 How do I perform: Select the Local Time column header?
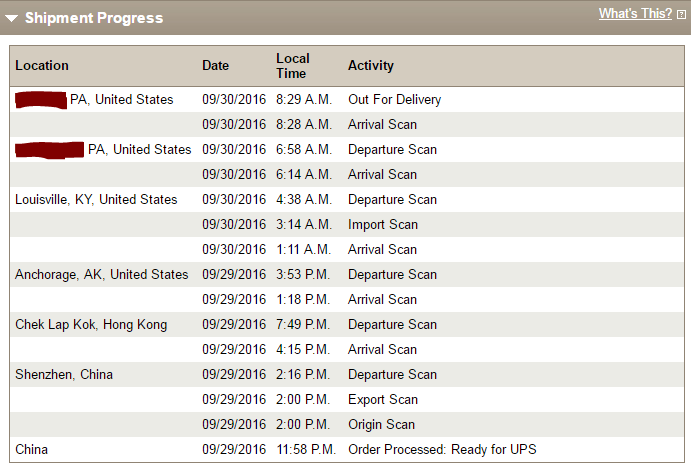(293, 65)
